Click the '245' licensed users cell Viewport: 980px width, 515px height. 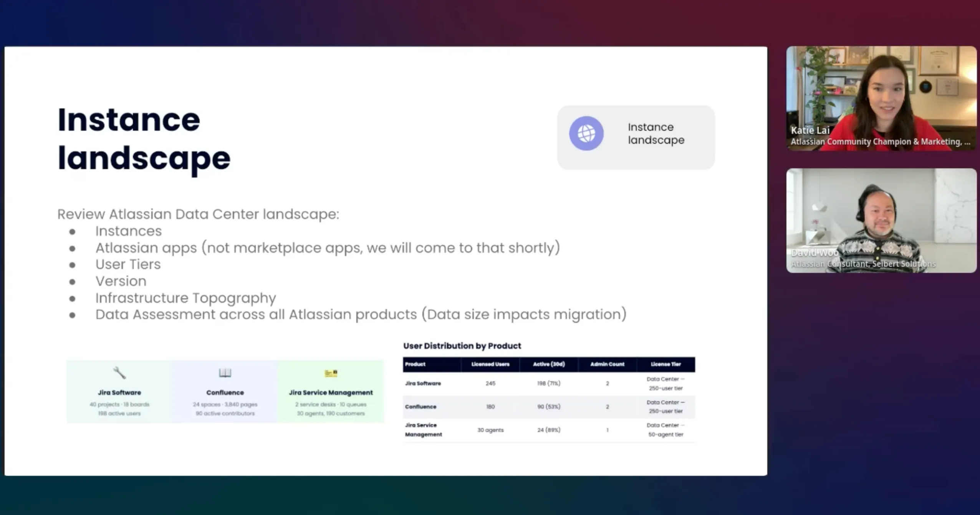(490, 384)
